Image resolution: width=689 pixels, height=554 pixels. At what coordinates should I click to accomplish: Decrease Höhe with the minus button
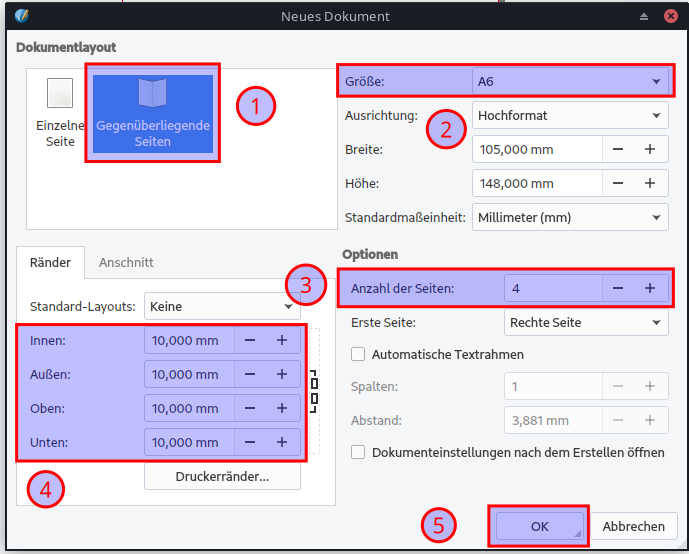click(618, 183)
